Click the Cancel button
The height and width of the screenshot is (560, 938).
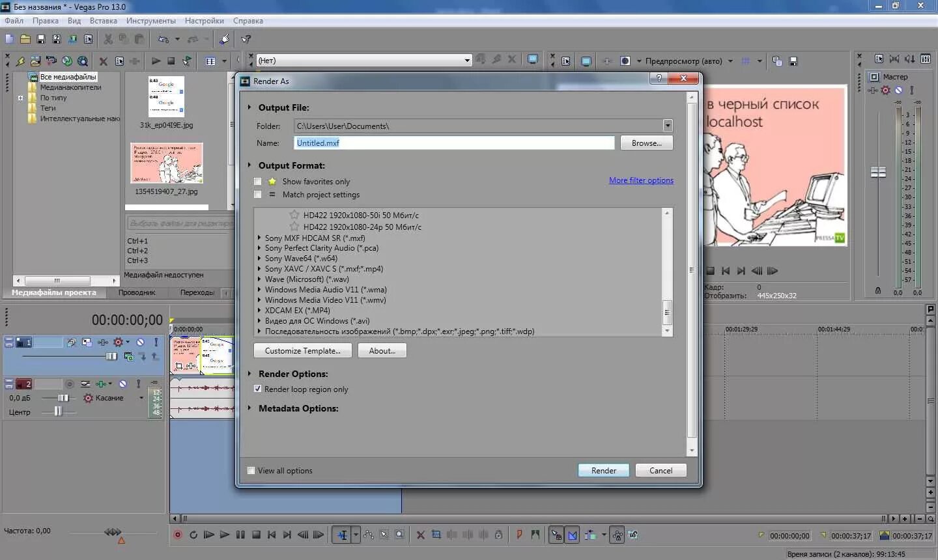661,470
